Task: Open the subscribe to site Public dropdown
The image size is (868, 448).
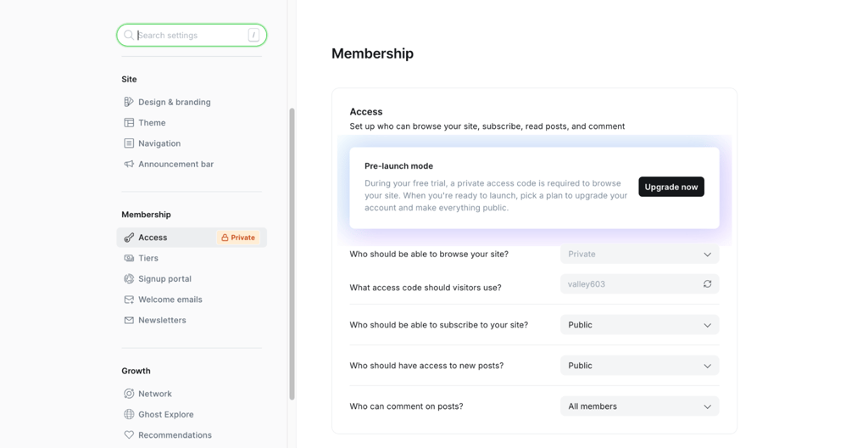Action: (639, 325)
